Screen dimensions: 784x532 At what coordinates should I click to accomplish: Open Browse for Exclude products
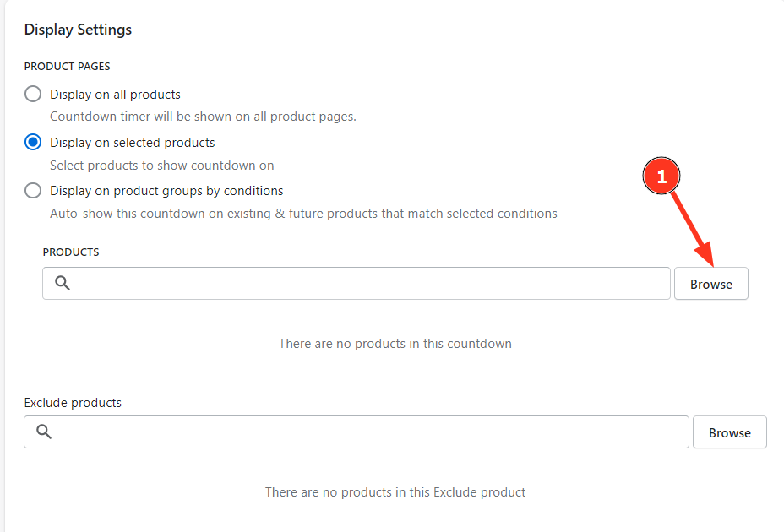click(x=729, y=432)
